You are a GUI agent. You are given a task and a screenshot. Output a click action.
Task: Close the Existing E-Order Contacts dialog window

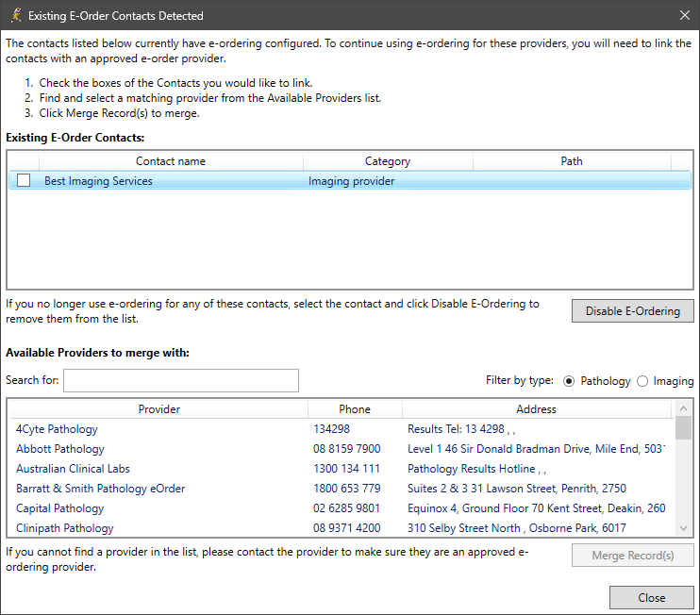(x=684, y=15)
